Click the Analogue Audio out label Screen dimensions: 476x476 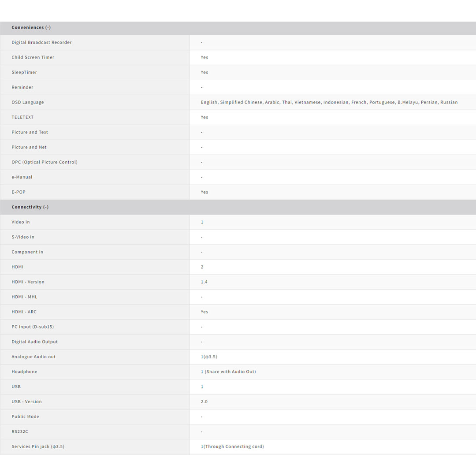(x=33, y=357)
